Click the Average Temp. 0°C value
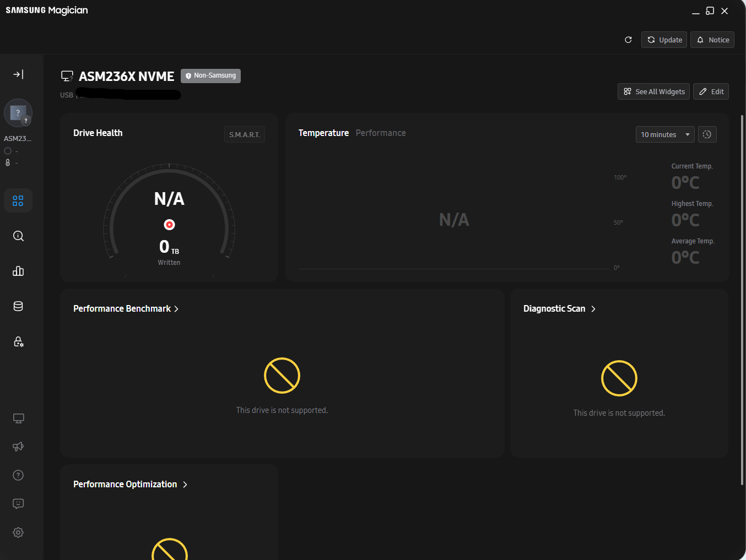The width and height of the screenshot is (746, 560). point(685,257)
